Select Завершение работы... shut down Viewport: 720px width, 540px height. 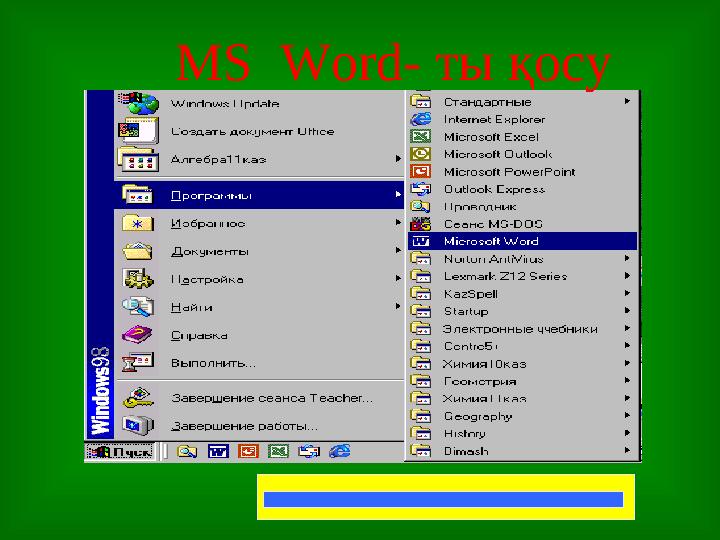coord(259,426)
